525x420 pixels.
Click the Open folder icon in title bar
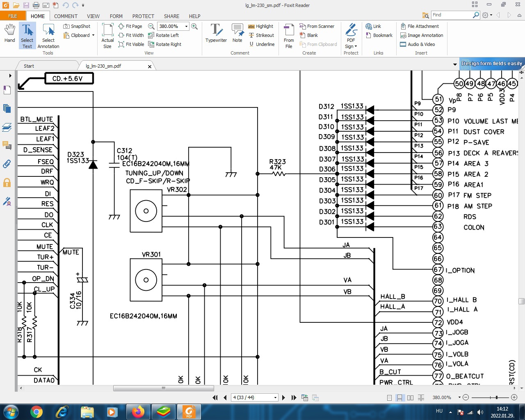coord(16,5)
